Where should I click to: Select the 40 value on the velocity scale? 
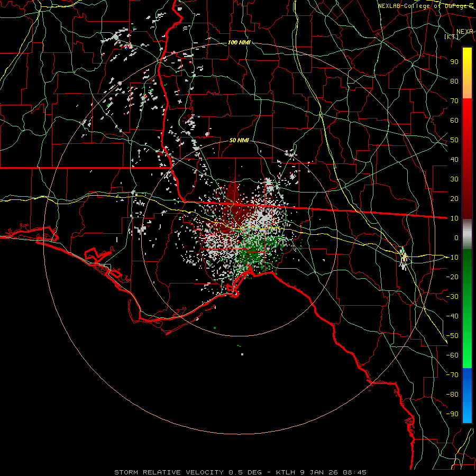point(454,160)
